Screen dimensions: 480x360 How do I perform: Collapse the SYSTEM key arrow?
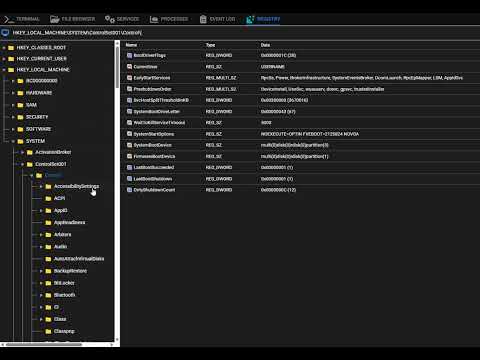click(x=13, y=141)
